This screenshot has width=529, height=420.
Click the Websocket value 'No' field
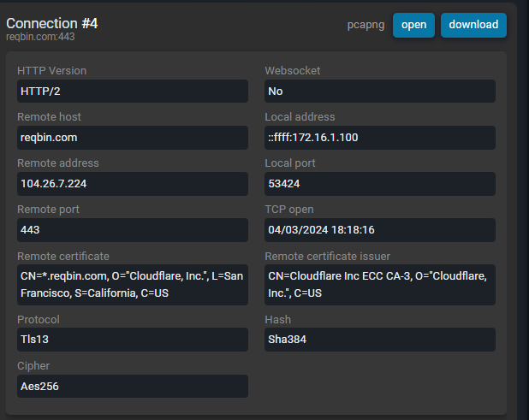click(380, 91)
